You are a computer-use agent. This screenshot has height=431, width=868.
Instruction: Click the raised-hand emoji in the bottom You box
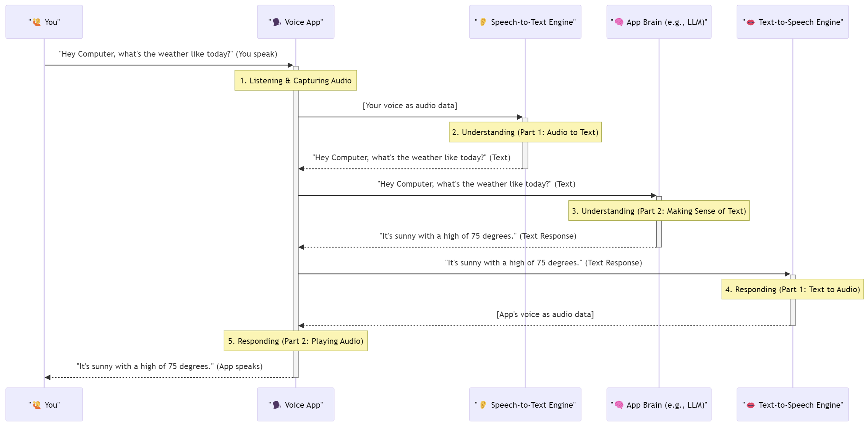point(37,405)
